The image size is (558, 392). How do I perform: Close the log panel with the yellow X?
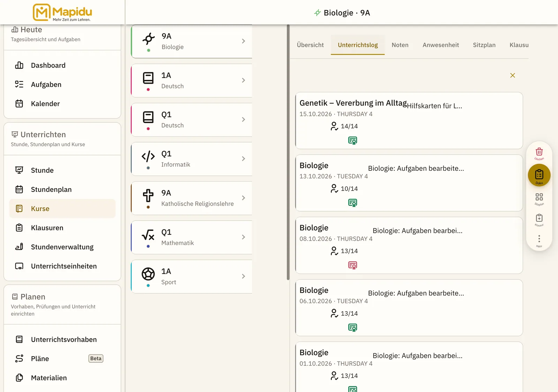pos(513,75)
